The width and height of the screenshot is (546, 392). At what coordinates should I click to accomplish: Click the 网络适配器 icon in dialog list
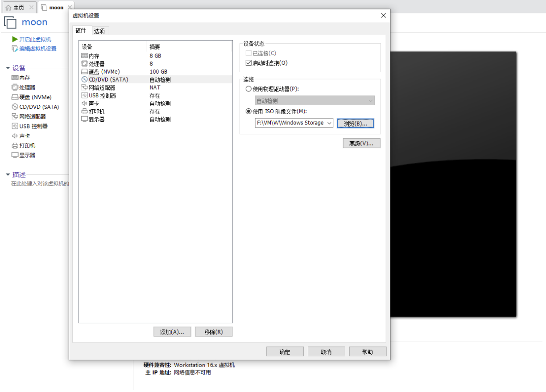84,87
